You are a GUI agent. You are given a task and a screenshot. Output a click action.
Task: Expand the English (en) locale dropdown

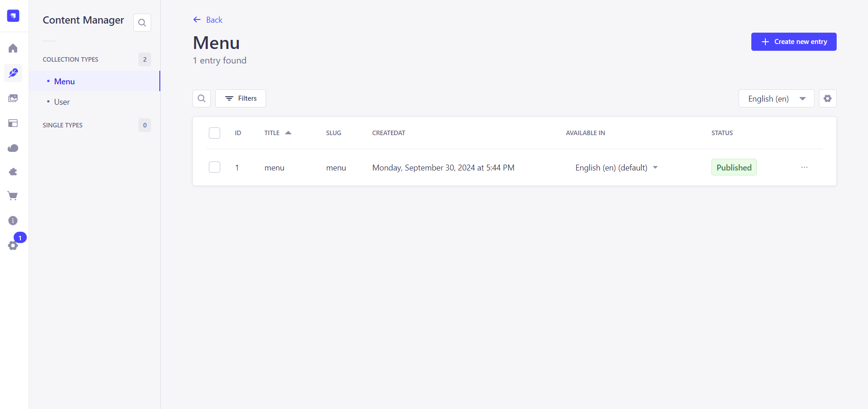point(776,98)
